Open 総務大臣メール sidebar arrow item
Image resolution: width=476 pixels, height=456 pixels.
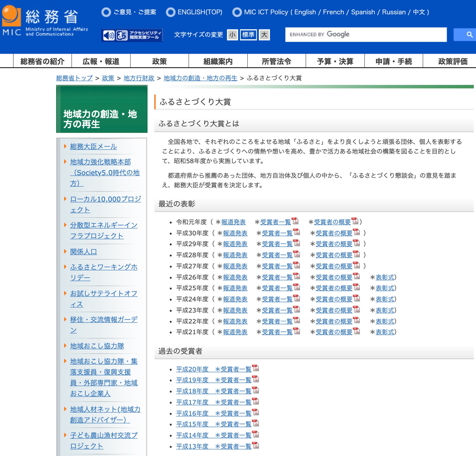point(93,146)
